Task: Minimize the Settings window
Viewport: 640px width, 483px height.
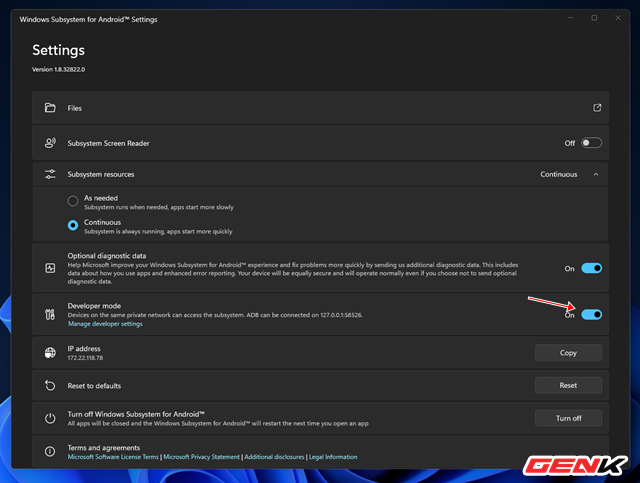Action: click(571, 18)
